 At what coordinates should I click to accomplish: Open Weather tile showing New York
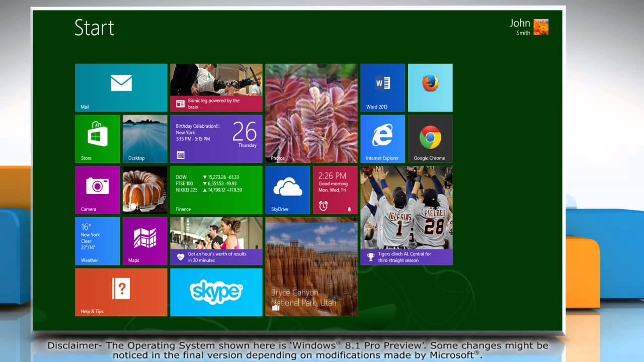click(97, 241)
